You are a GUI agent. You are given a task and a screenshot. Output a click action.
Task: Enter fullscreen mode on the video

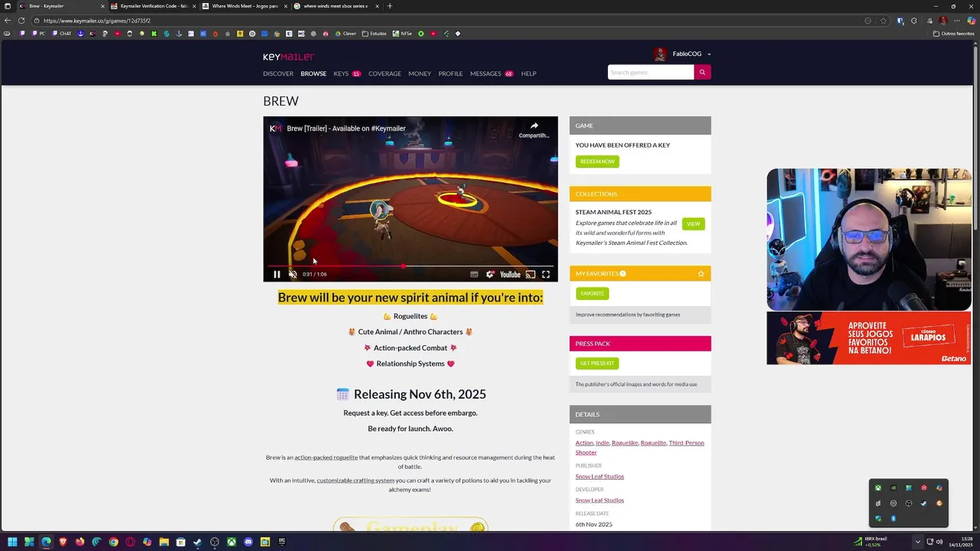[x=546, y=274]
